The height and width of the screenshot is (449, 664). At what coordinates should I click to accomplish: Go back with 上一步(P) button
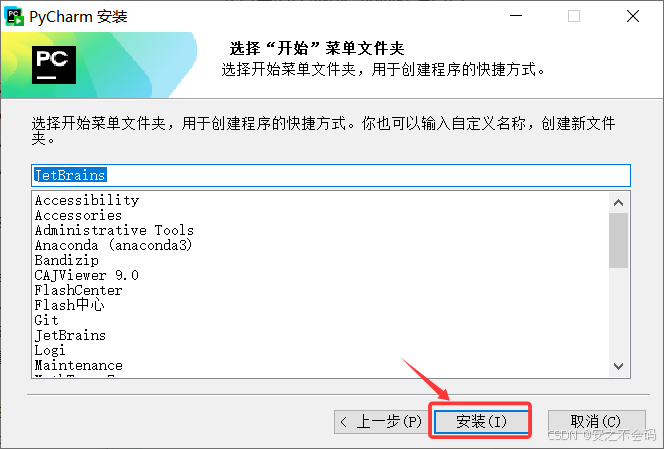tap(382, 421)
